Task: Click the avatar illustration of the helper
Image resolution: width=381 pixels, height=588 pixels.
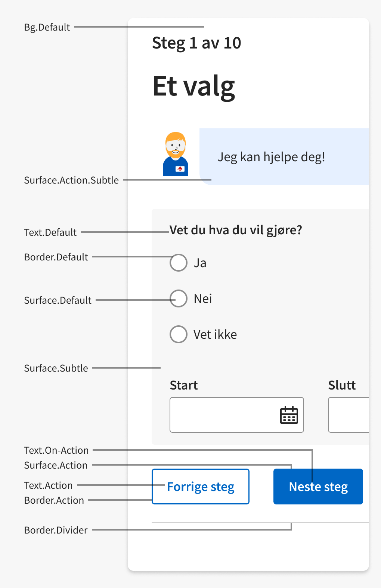Action: click(176, 154)
